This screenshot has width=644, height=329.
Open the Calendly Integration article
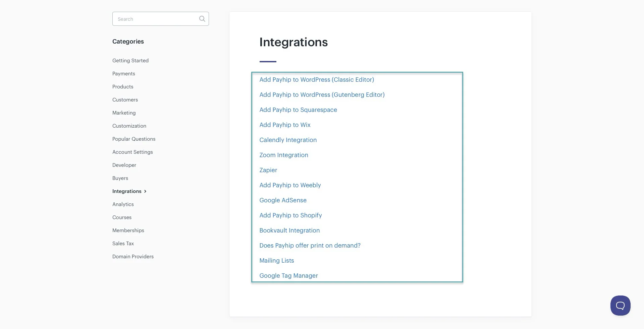point(288,140)
